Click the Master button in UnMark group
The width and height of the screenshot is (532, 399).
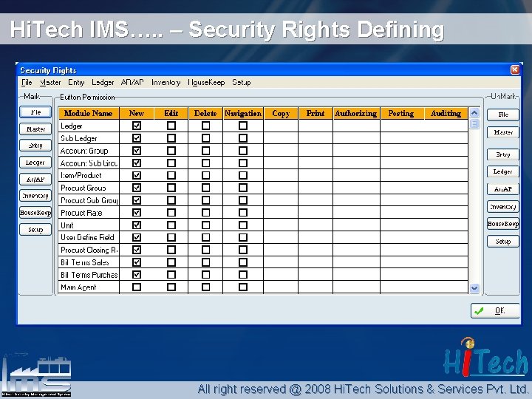click(x=503, y=132)
